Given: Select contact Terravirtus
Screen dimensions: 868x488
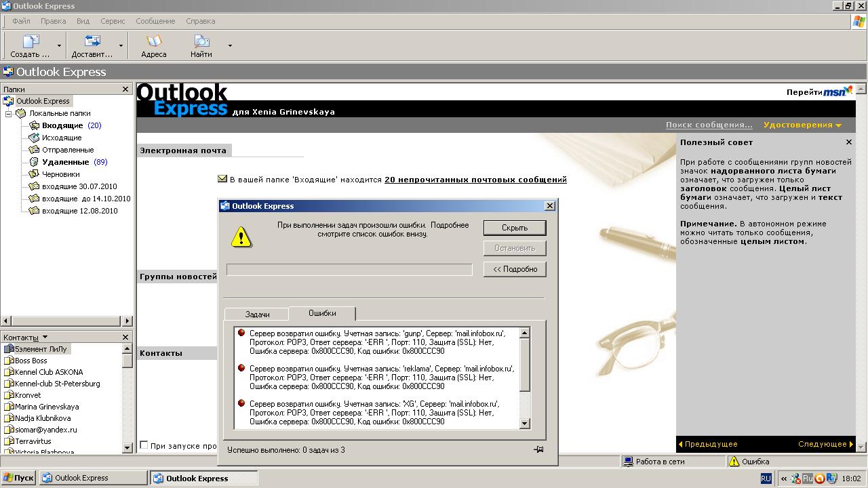Looking at the screenshot, I should pyautogui.click(x=33, y=441).
